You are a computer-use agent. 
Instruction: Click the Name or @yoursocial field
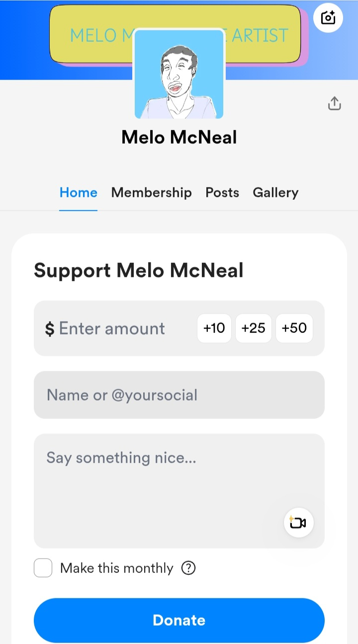(x=179, y=395)
